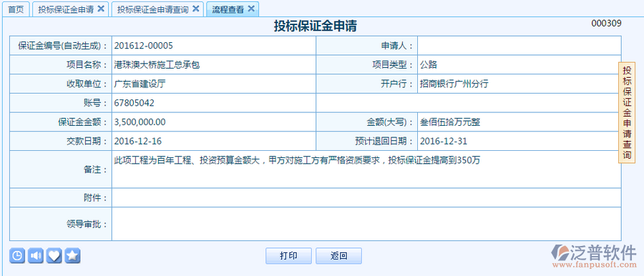The width and height of the screenshot is (644, 276).
Task: Click the 备注 remarks text area
Action: [366, 169]
